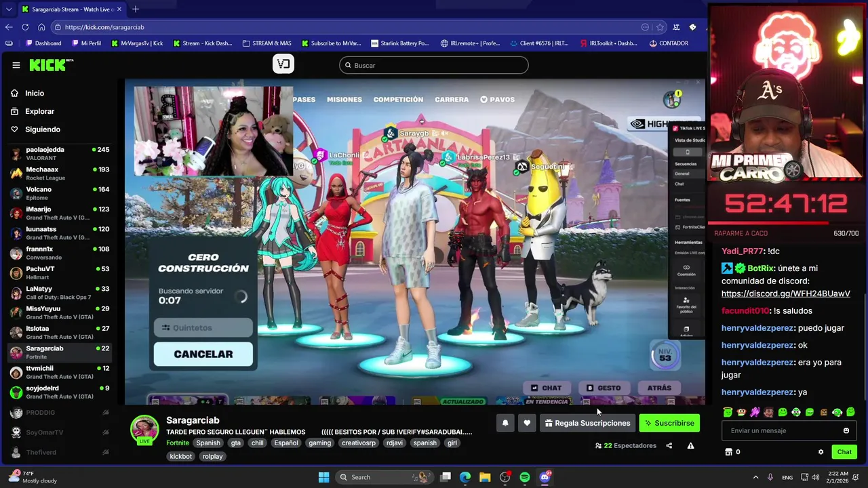Open the tab list dropdown arrow
This screenshot has height=488, width=868.
pyautogui.click(x=9, y=9)
